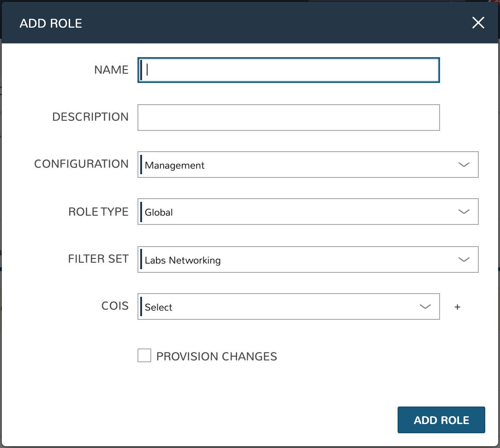Select 'Labs Networking' in the Filter Set field

click(x=183, y=260)
